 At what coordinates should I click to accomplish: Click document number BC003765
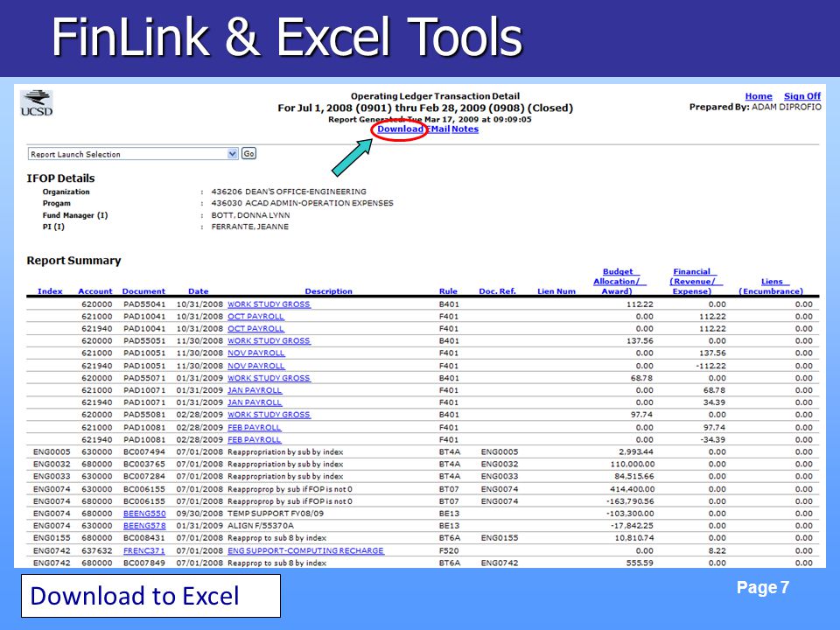(144, 465)
